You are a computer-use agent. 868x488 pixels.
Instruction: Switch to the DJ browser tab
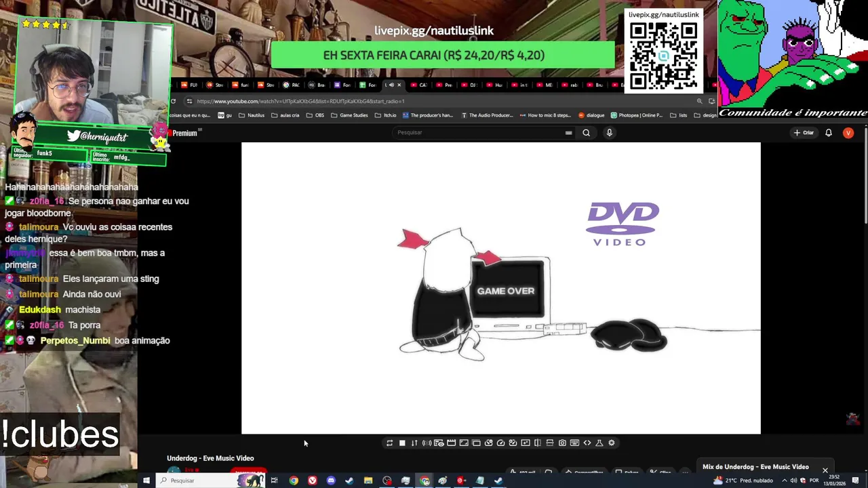coord(469,85)
